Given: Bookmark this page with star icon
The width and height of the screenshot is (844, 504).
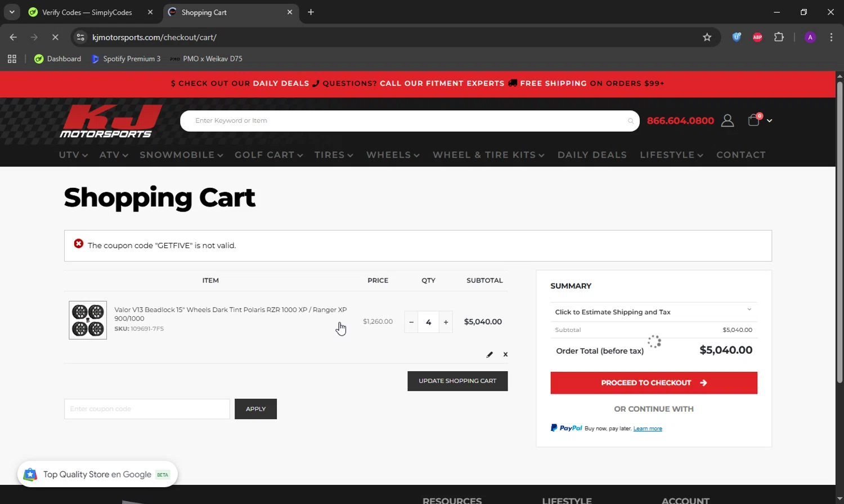Looking at the screenshot, I should [x=707, y=37].
